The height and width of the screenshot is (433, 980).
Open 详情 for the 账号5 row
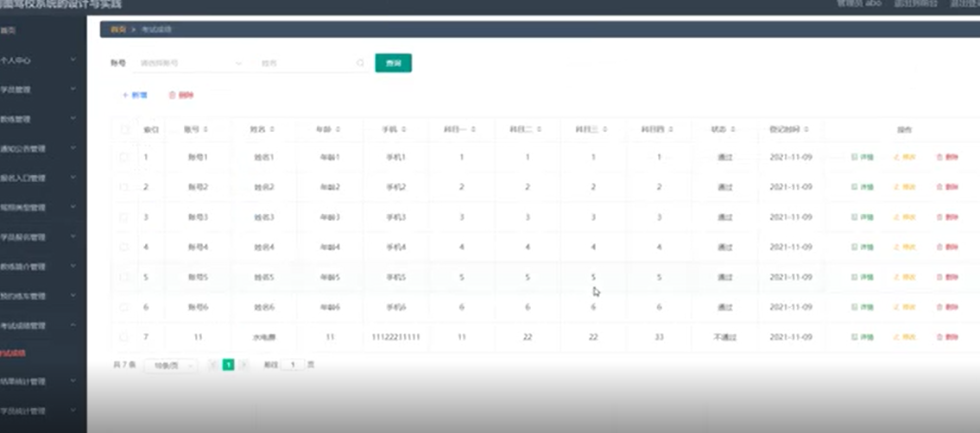point(863,277)
